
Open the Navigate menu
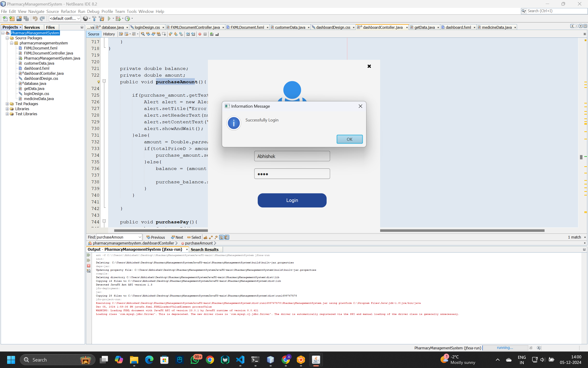coord(36,11)
